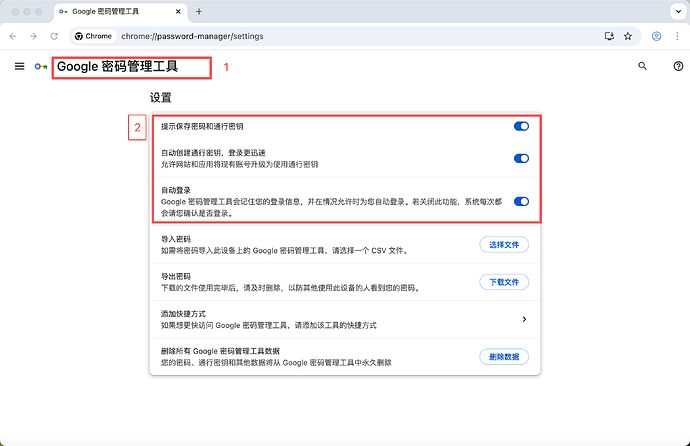Click the 选择文件 button
690x446 pixels.
(x=505, y=245)
